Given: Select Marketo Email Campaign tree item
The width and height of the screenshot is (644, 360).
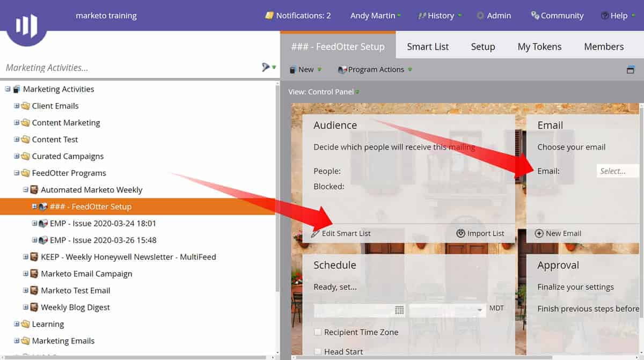Looking at the screenshot, I should [86, 274].
